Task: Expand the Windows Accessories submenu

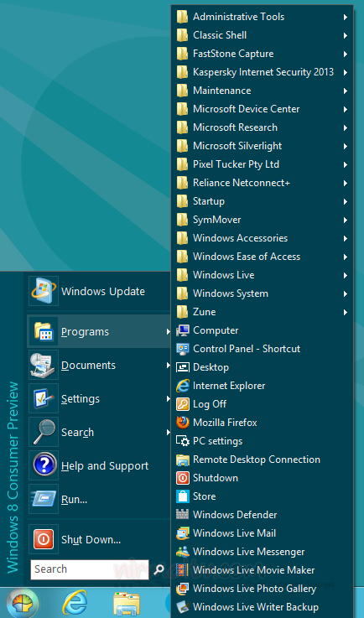Action: 262,238
